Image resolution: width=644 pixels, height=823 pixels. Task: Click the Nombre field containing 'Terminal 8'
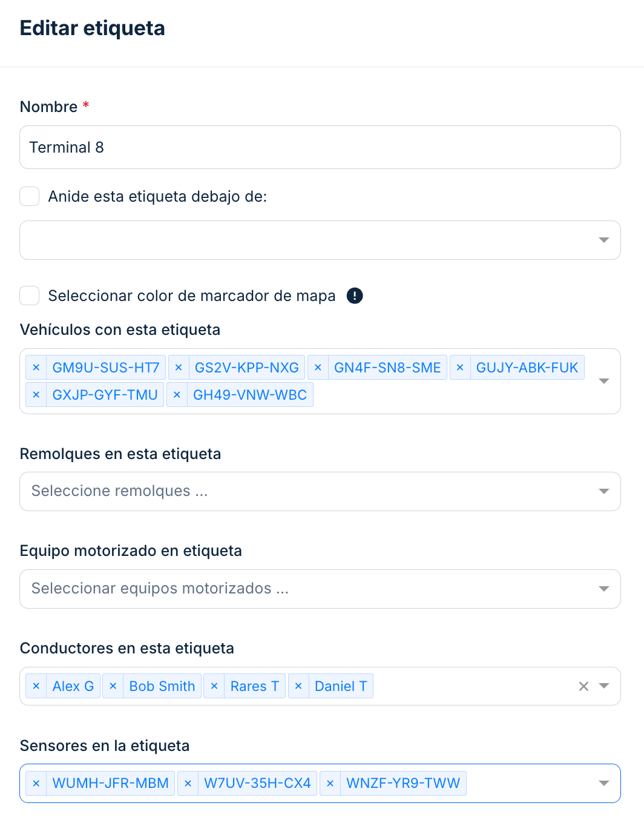tap(320, 147)
